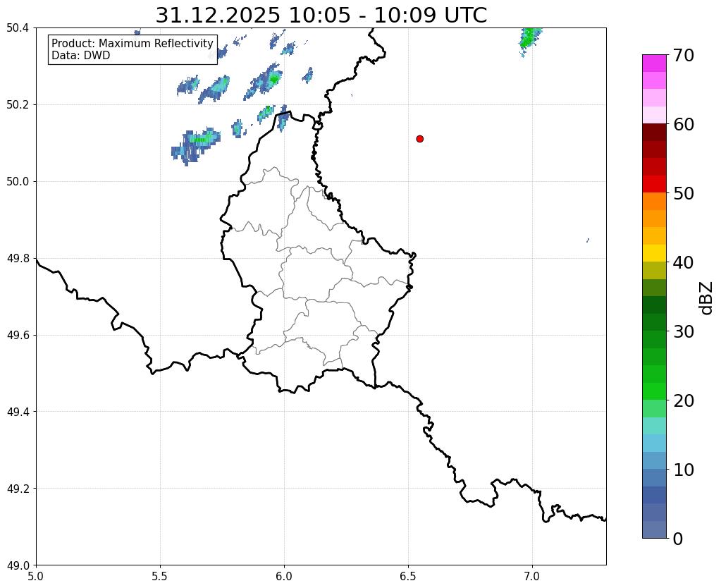Click the magenta 70 dBZ colorbar segment

[654, 63]
